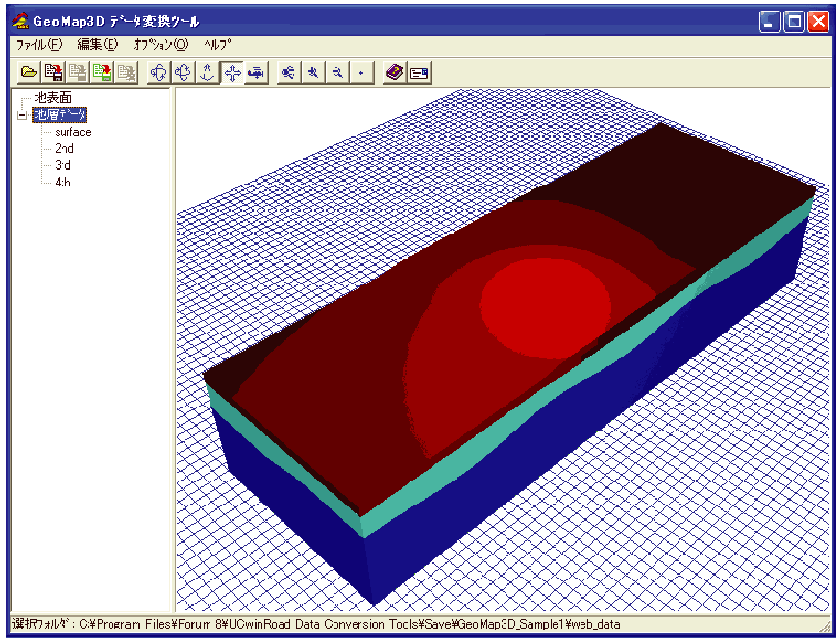Select the airplane fly-through view tool
840x641 pixels.
(257, 72)
